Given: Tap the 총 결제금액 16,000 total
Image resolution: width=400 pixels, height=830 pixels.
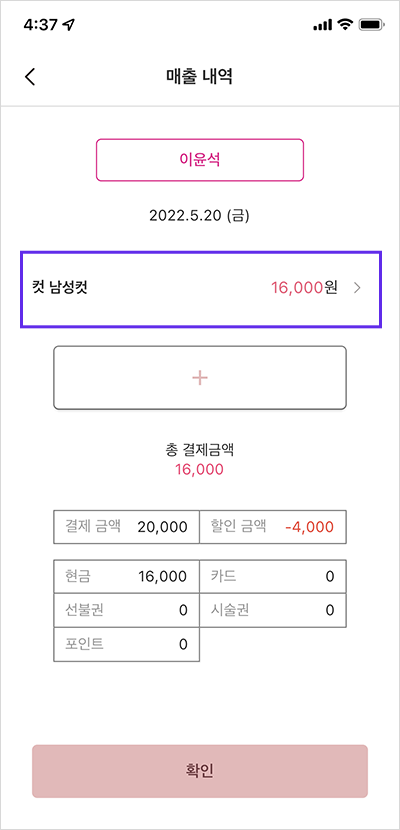Looking at the screenshot, I should pos(199,460).
